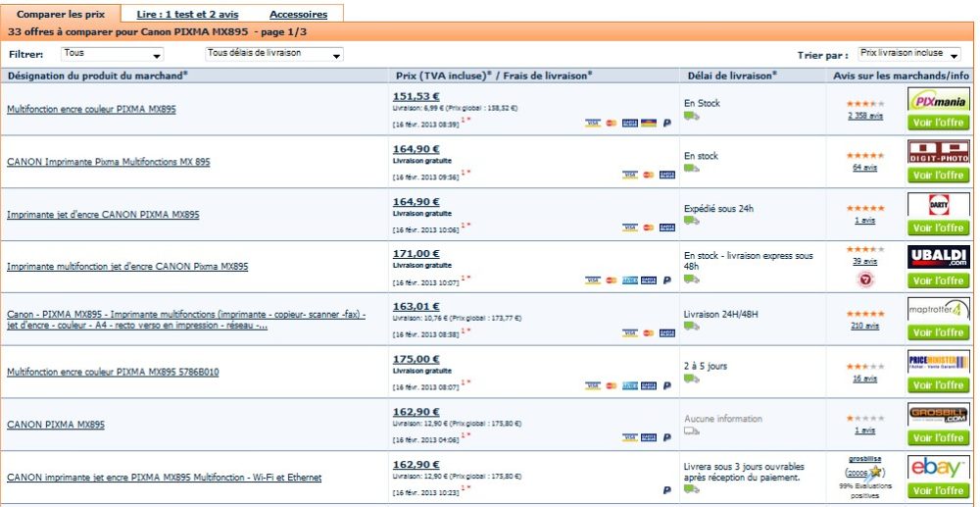Click the PayPal icon in the 151,53 € offer row
This screenshot has width=980, height=507.
666,124
